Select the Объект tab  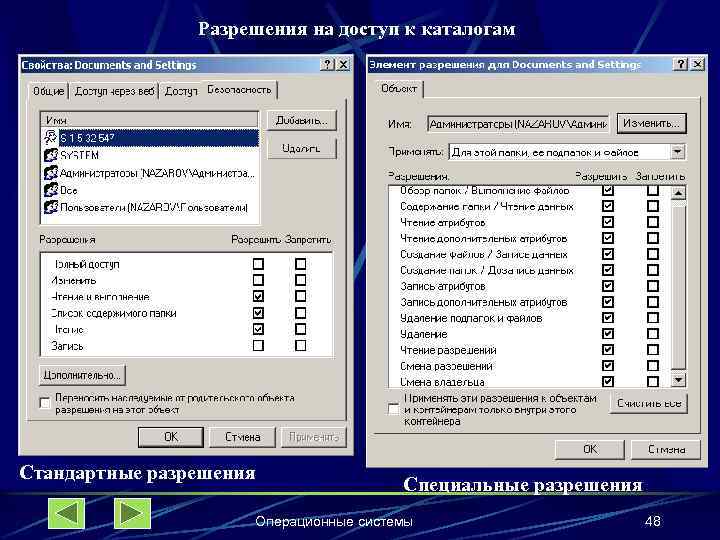[x=399, y=88]
